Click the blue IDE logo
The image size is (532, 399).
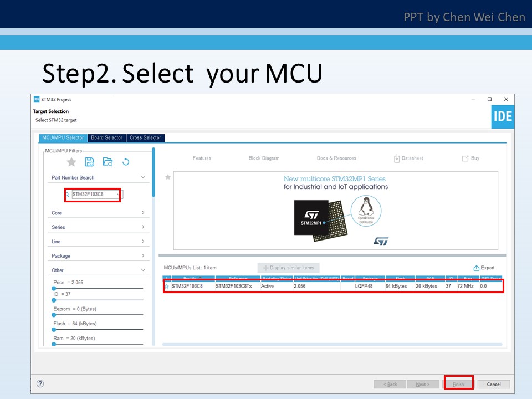coord(503,117)
